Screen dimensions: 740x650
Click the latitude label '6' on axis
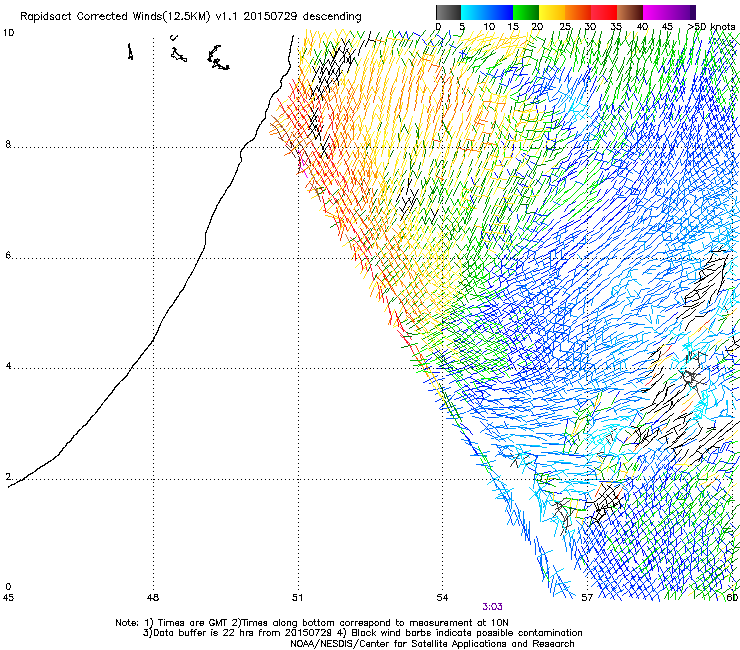pyautogui.click(x=8, y=255)
